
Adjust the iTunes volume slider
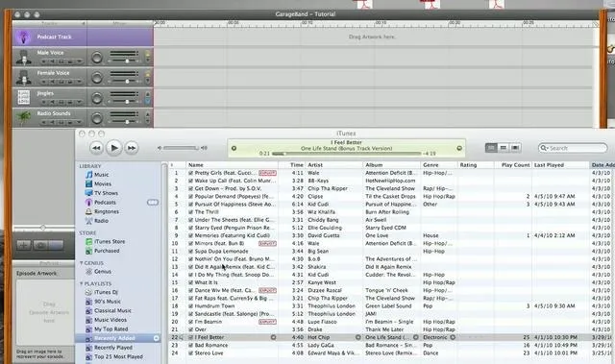pyautogui.click(x=181, y=148)
